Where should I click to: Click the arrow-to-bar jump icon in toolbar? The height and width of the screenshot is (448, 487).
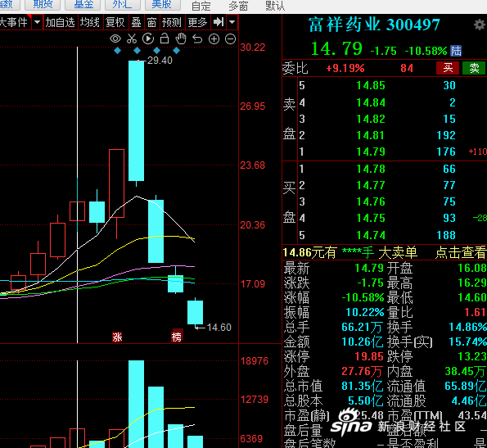(219, 22)
